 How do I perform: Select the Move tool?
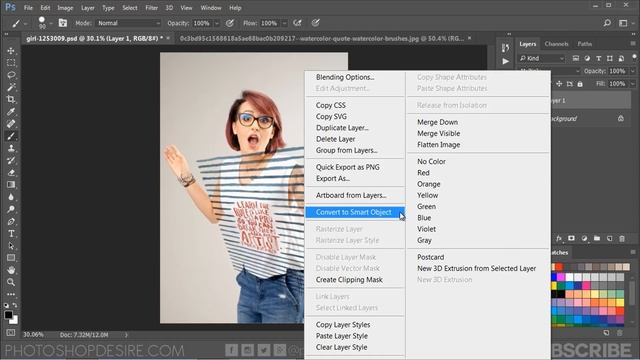11,51
